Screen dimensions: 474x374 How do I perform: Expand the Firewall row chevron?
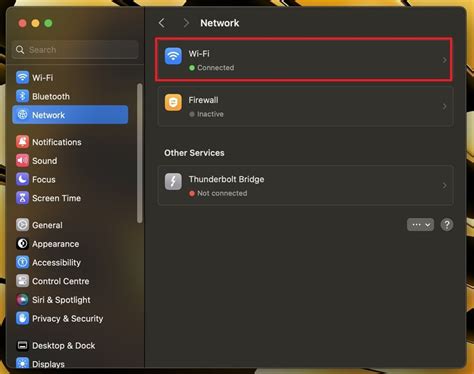coord(444,106)
